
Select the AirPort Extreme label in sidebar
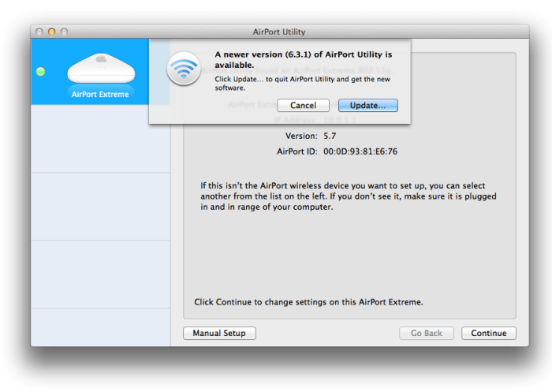tap(100, 95)
